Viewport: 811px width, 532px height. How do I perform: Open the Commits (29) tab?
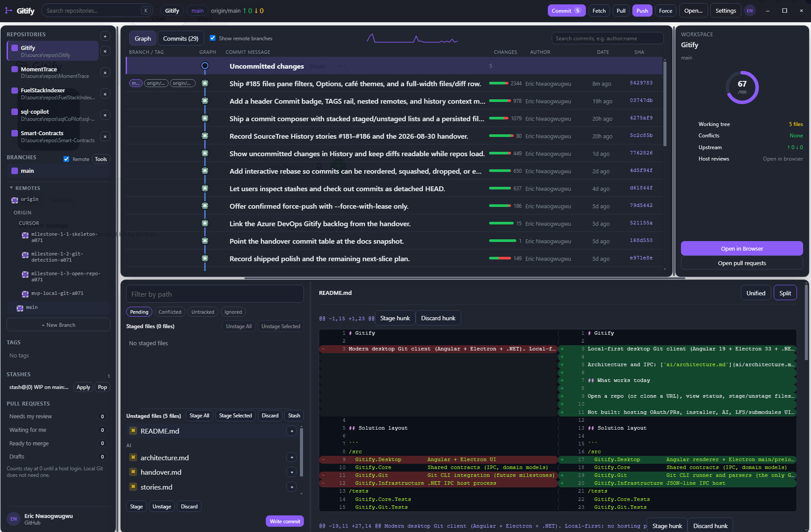[181, 38]
